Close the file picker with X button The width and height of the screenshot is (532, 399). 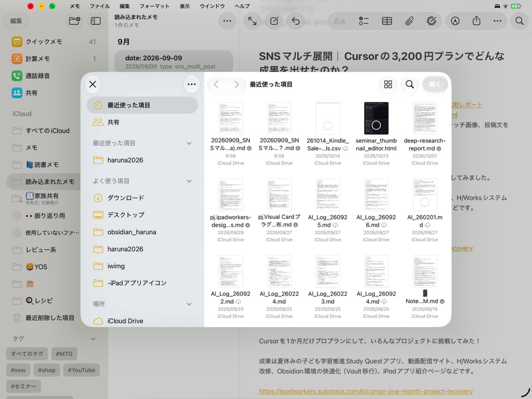93,84
